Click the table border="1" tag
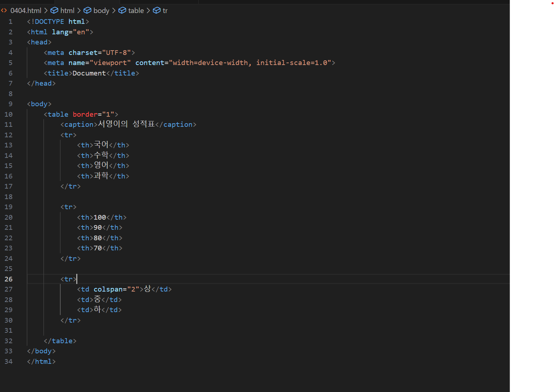554x392 pixels. tap(81, 115)
